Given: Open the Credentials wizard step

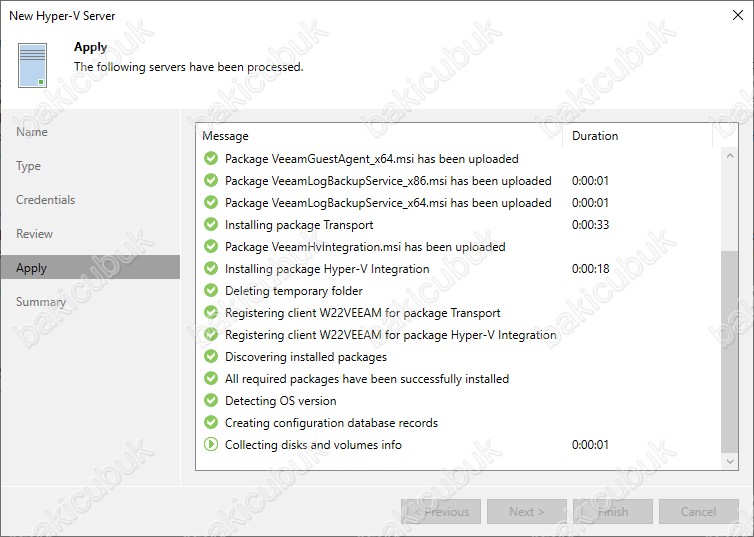Looking at the screenshot, I should point(90,200).
